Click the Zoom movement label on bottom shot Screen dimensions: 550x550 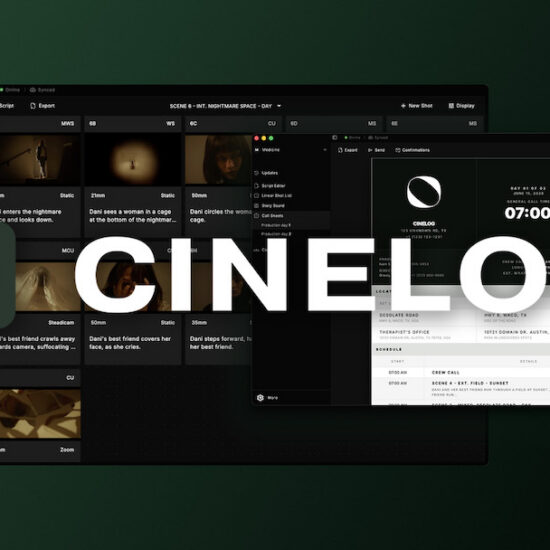coord(67,450)
